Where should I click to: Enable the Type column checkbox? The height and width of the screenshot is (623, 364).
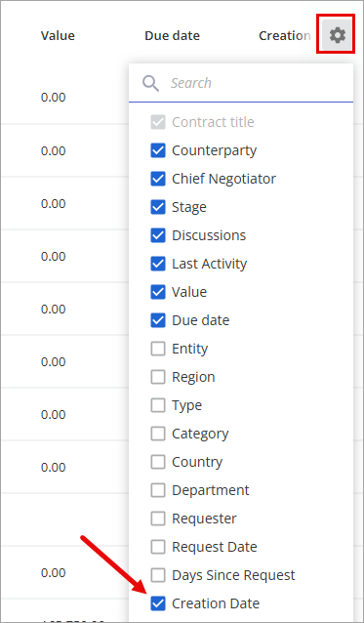[158, 405]
